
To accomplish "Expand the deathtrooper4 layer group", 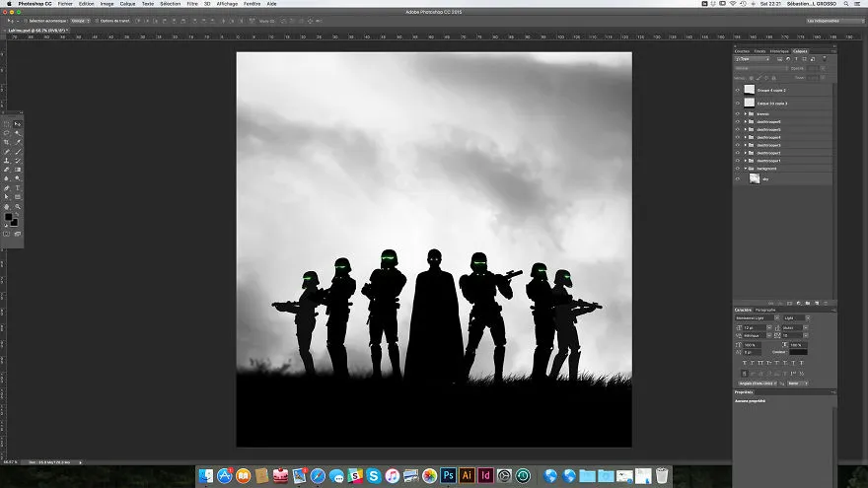I will (746, 137).
